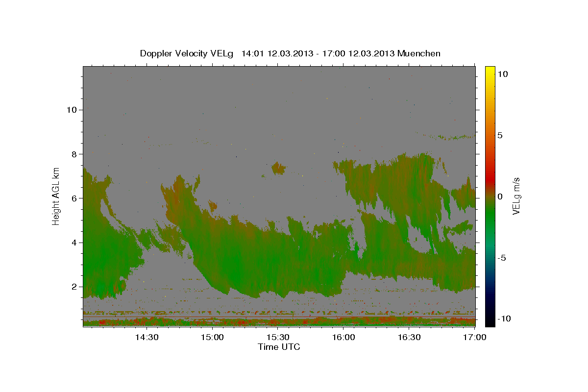Click the 'Muenchen' location text in the title
The image size is (588, 392).
(x=419, y=53)
